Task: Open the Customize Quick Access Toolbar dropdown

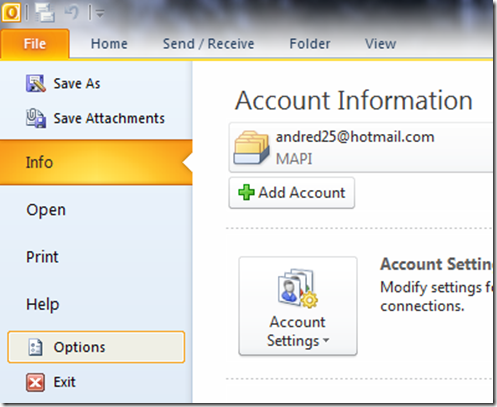Action: coord(100,14)
